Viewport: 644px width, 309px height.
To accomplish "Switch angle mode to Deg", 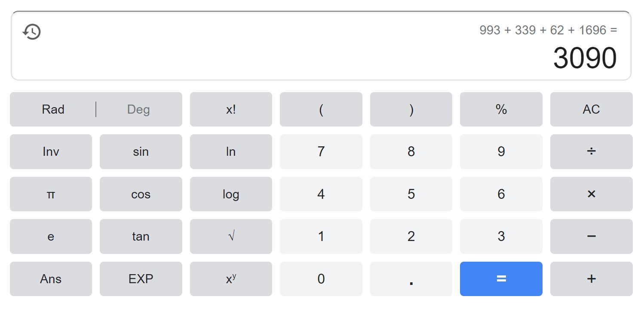I will (138, 109).
